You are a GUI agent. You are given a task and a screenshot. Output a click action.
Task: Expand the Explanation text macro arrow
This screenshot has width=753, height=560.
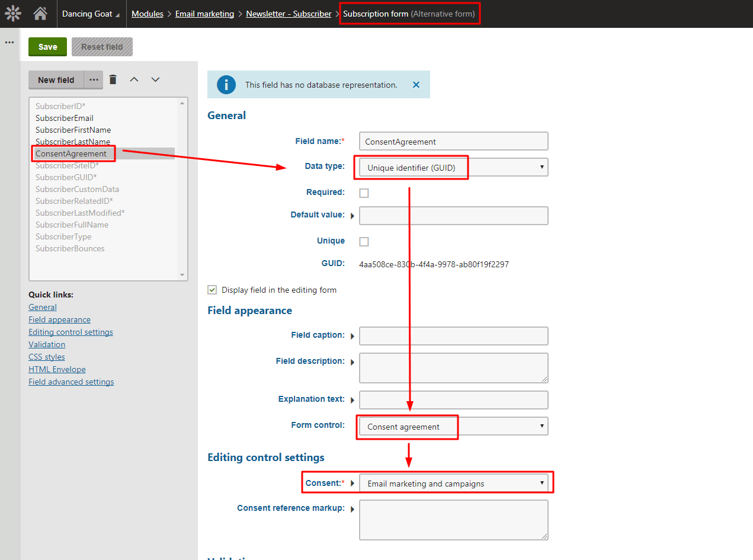pyautogui.click(x=353, y=400)
